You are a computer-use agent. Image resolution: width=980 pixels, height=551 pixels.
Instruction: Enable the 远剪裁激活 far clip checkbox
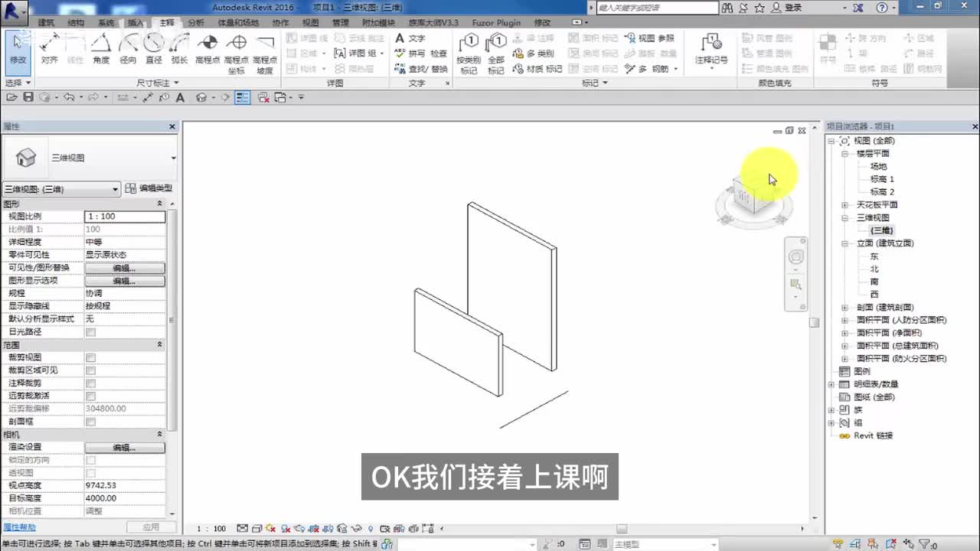(x=91, y=396)
